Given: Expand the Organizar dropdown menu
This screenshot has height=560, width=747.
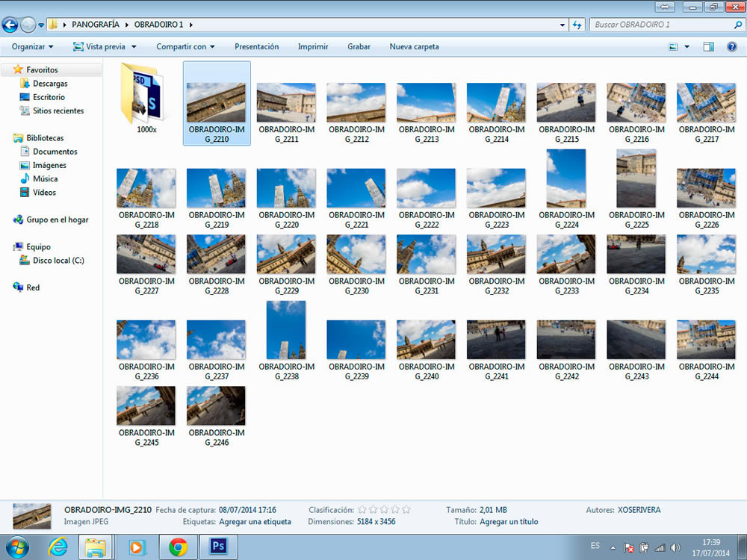Looking at the screenshot, I should [x=32, y=46].
